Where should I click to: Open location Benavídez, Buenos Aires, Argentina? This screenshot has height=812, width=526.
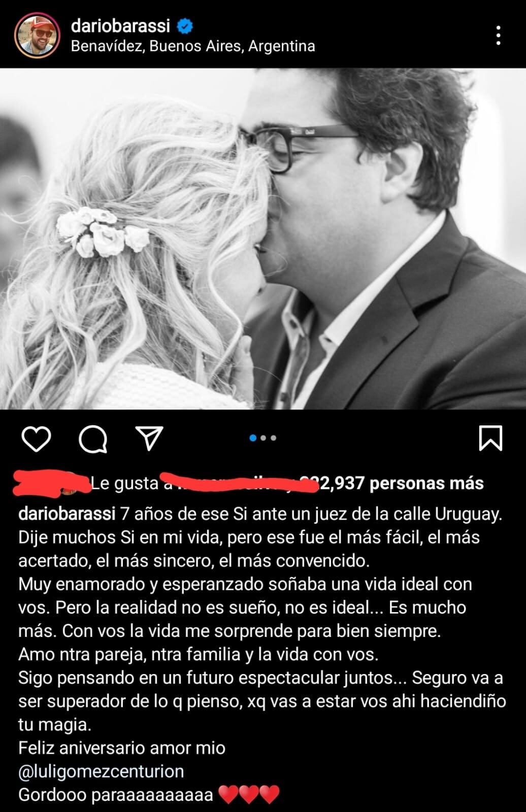tap(193, 46)
